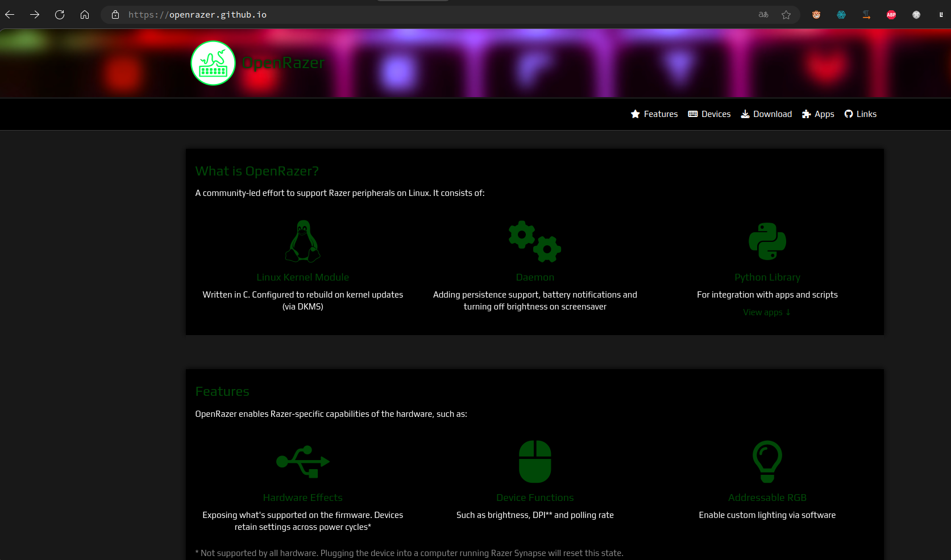This screenshot has height=560, width=951.
Task: Click the 'Features' section heading
Action: coord(222,391)
